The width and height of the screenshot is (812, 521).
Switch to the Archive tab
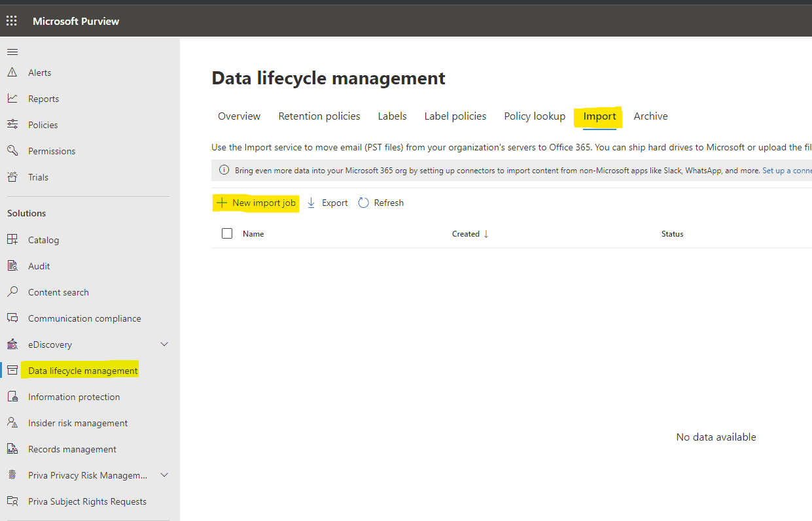point(650,116)
